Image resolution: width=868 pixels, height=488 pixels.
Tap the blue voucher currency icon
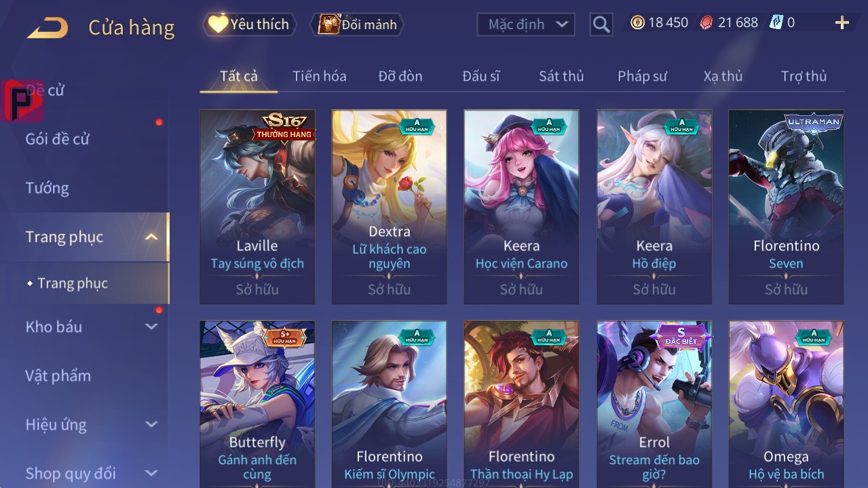(x=776, y=22)
